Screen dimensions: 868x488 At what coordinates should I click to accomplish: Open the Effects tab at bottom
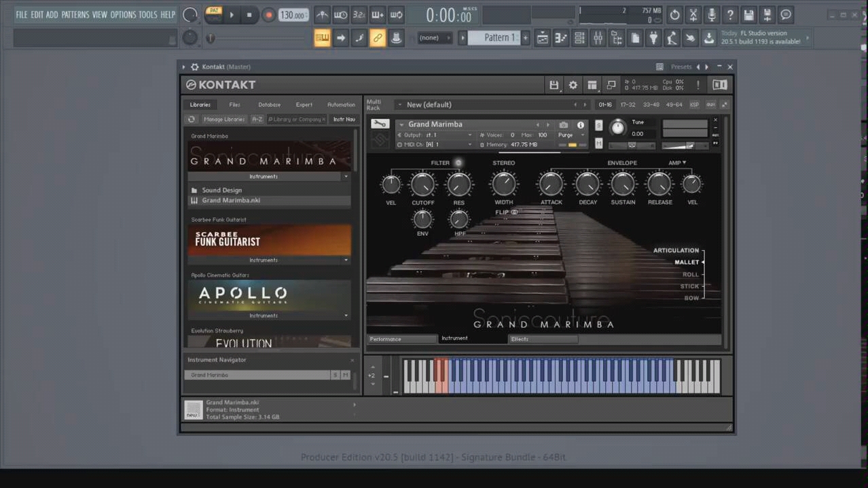coord(543,339)
